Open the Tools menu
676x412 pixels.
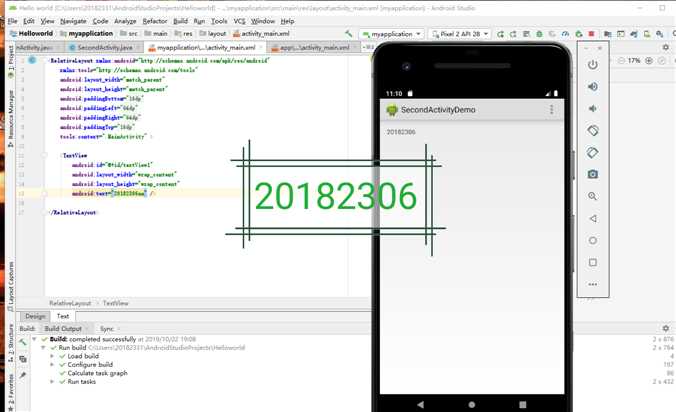point(219,21)
